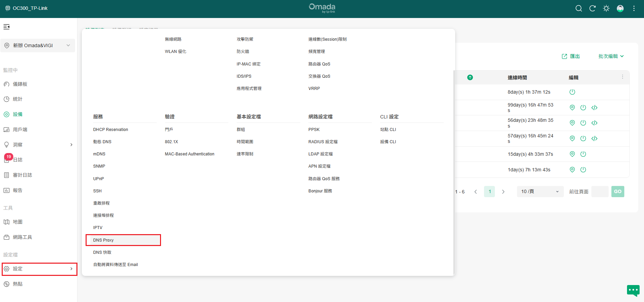This screenshot has height=302, width=644.
Task: Collapse the sidebar with the hamburger icon
Action: (6, 27)
